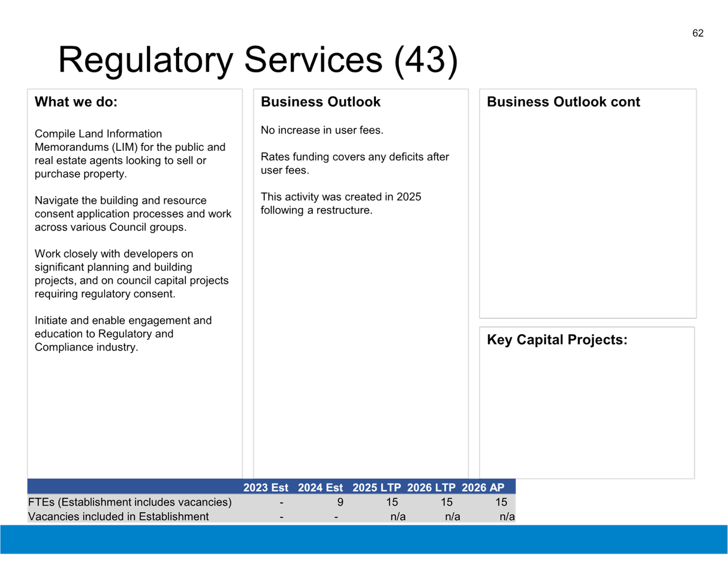Select the 'Business Outlook' heading

coord(320,102)
